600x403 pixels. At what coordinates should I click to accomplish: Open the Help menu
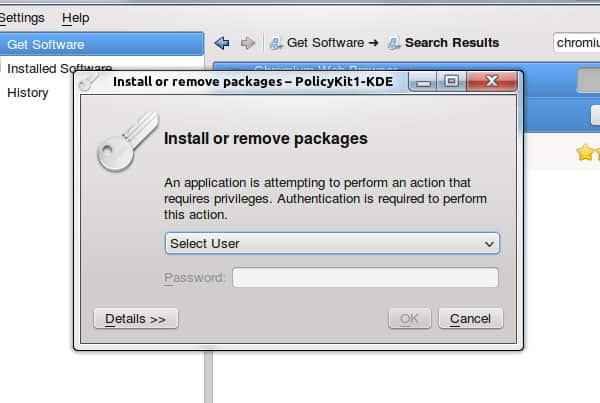point(76,18)
